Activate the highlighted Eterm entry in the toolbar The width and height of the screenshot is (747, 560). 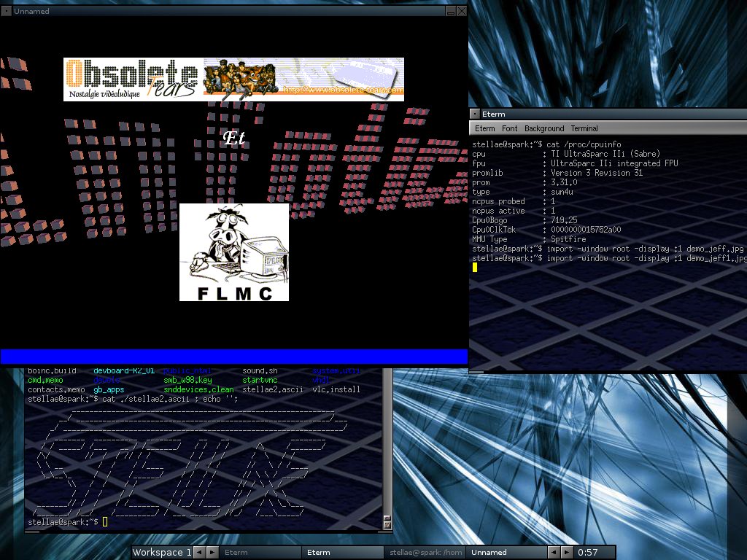(x=343, y=553)
